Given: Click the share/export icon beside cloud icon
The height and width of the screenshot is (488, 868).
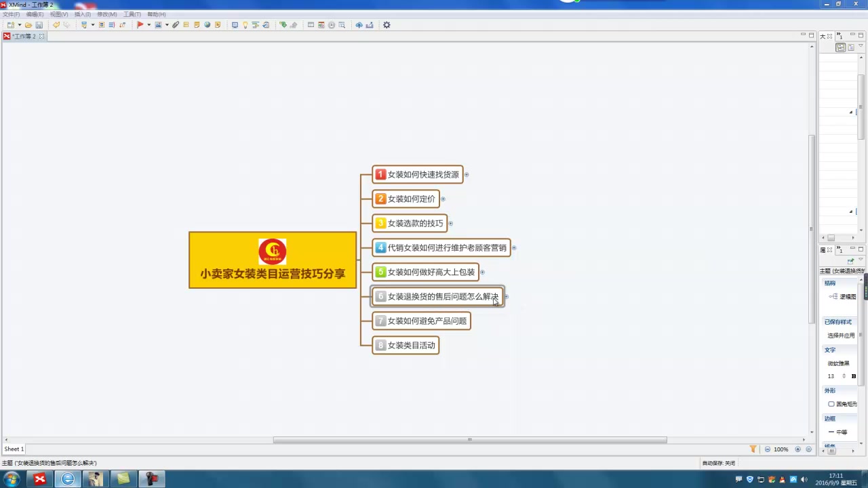Looking at the screenshot, I should coord(370,25).
